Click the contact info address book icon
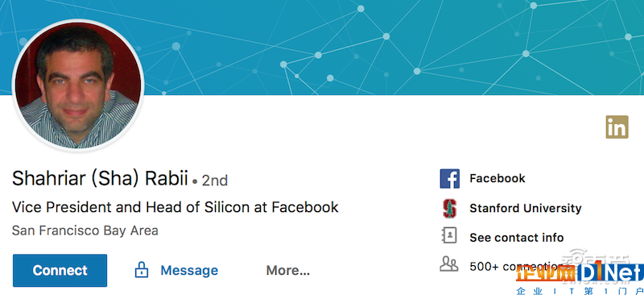The height and width of the screenshot is (295, 644). [x=449, y=235]
